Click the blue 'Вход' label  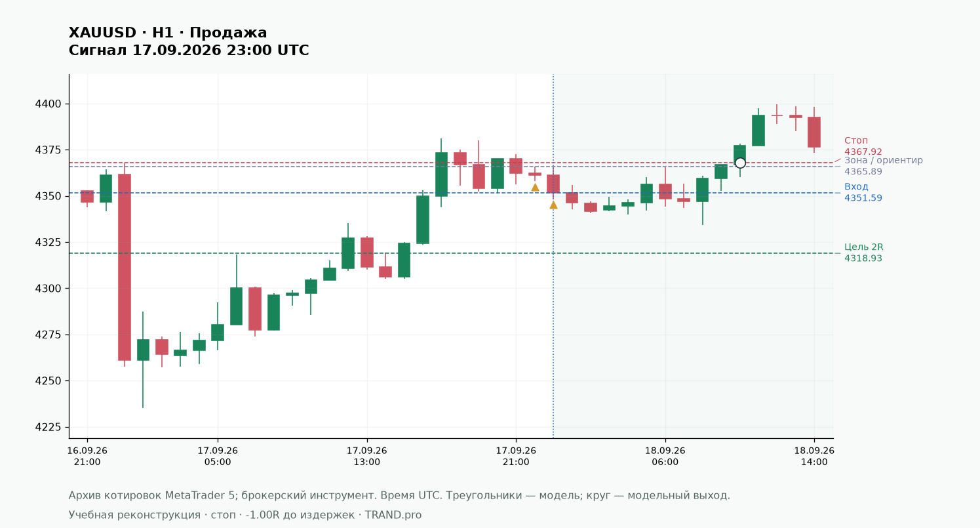(x=856, y=186)
